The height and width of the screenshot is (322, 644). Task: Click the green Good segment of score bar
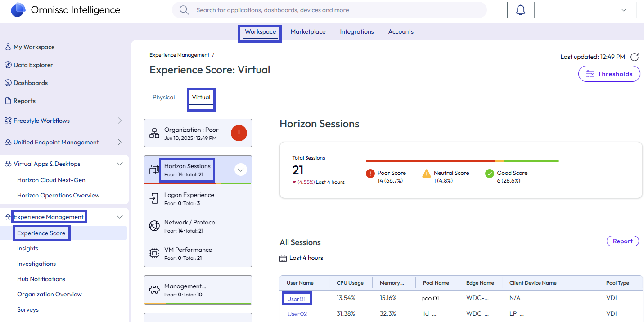coord(531,161)
